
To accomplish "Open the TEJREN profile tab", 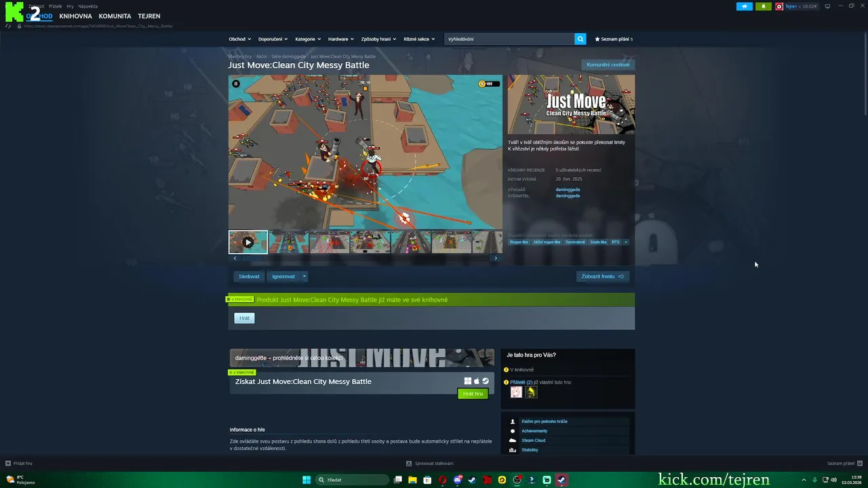I will [149, 16].
